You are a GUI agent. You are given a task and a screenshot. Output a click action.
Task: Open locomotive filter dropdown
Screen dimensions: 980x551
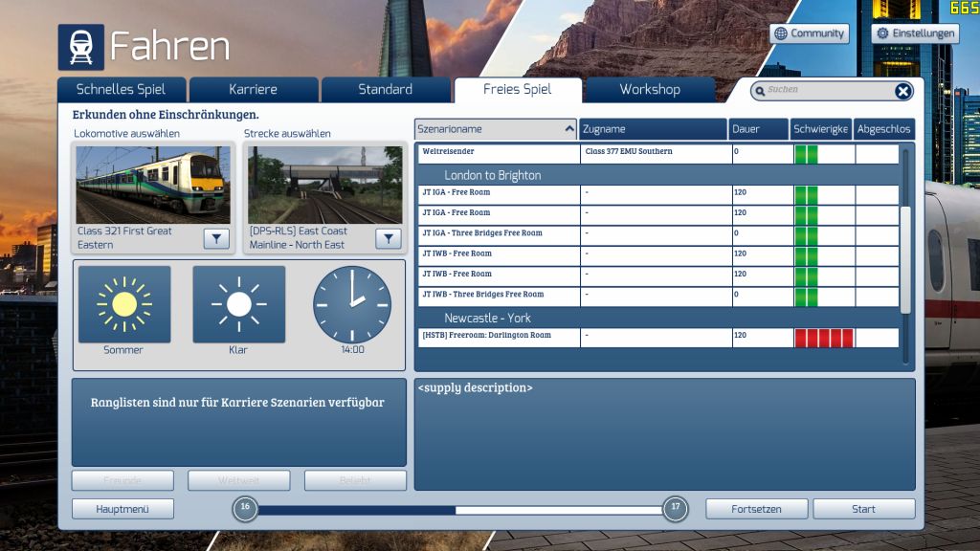pos(216,238)
